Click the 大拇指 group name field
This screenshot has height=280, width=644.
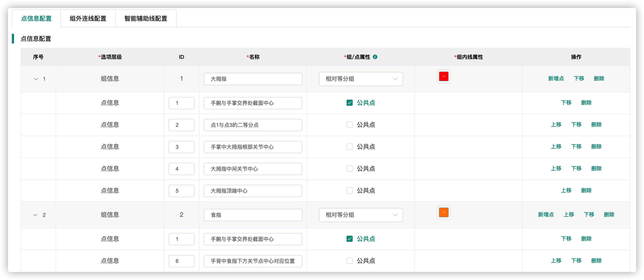tap(253, 79)
